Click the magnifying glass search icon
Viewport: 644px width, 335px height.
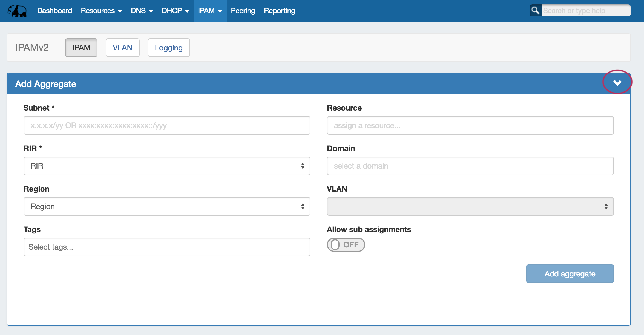pyautogui.click(x=535, y=11)
